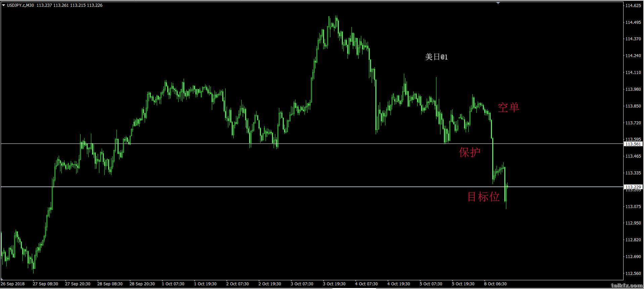
Task: Click the 27 Sep 20:30 time label
Action: tap(78, 284)
